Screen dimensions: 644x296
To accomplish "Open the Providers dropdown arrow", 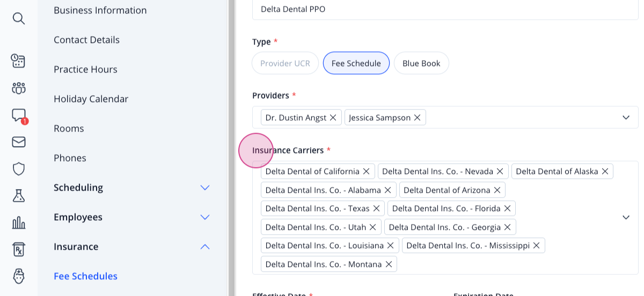I will [x=626, y=117].
